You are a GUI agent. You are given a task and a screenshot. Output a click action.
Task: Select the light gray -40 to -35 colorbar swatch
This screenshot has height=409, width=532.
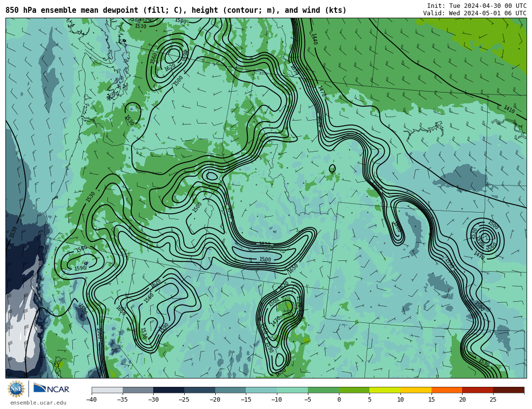pyautogui.click(x=107, y=390)
